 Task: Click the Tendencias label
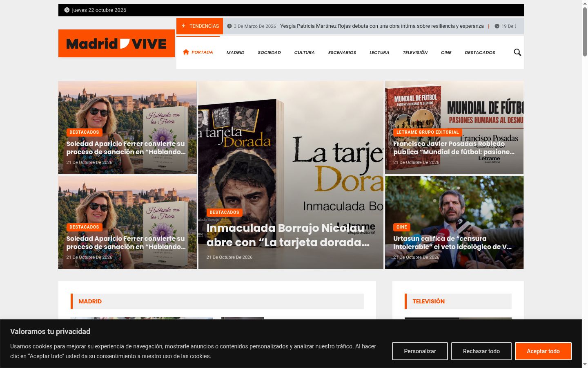click(204, 26)
